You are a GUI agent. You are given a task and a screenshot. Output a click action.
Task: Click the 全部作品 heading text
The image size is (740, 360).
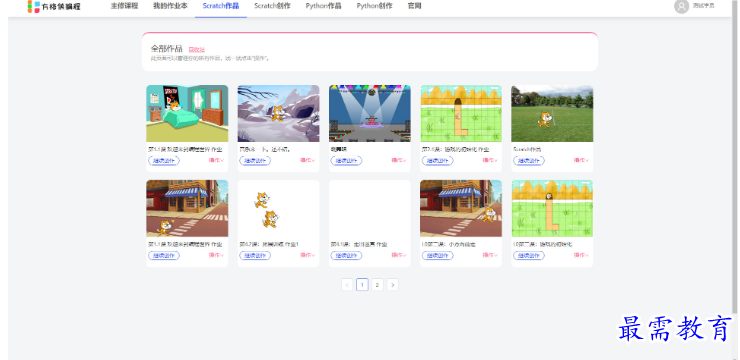(x=167, y=49)
